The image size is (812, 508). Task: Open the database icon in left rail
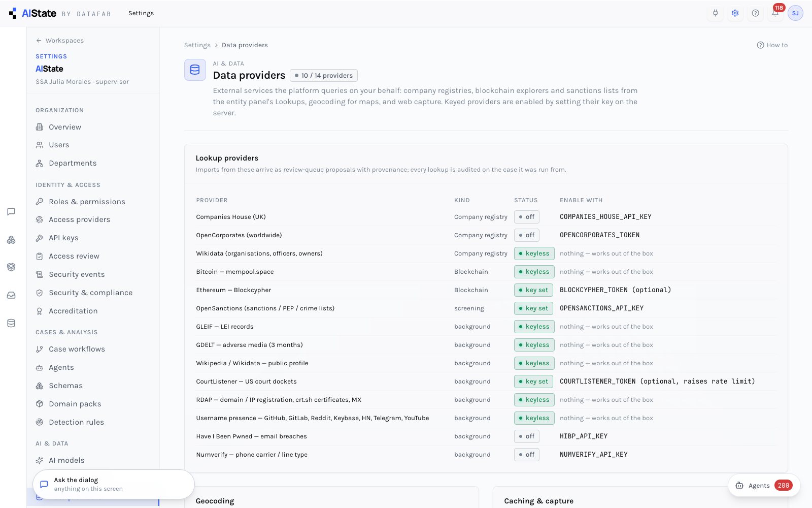click(x=11, y=323)
